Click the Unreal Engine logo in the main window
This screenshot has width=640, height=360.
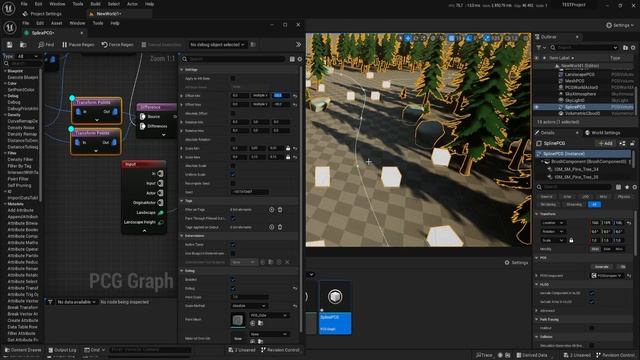coord(9,8)
